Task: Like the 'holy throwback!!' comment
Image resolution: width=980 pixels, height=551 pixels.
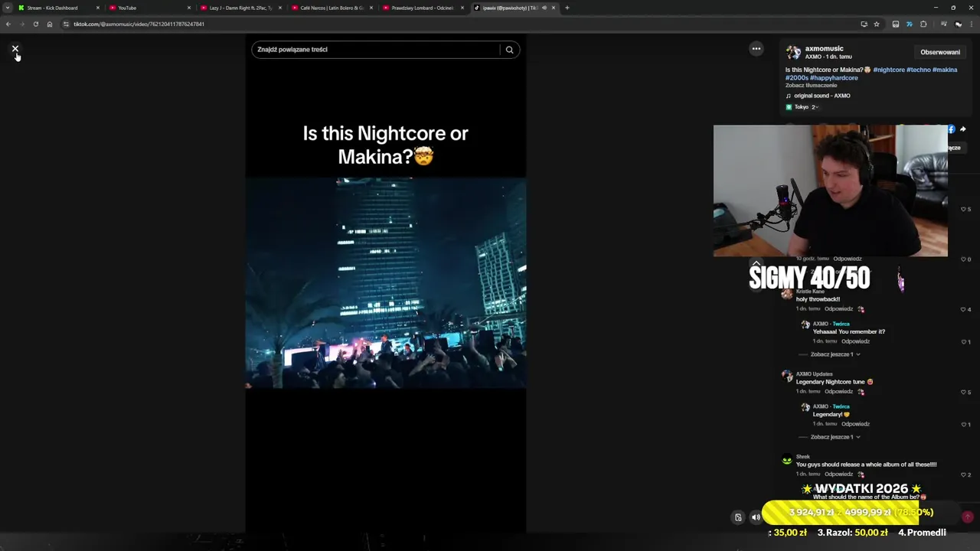Action: coord(963,309)
